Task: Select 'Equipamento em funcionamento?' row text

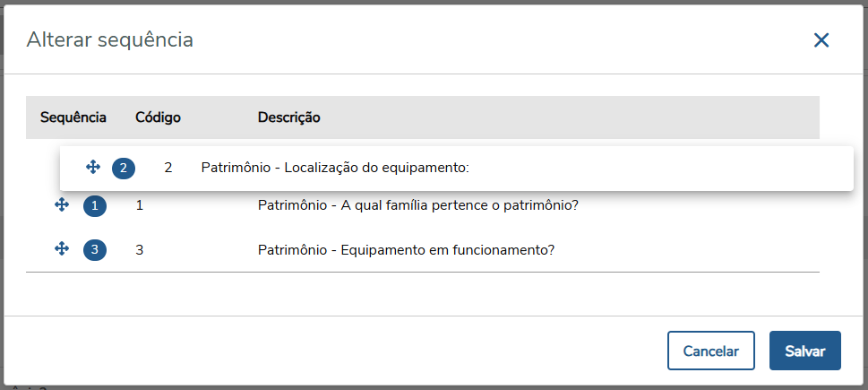Action: (x=406, y=249)
